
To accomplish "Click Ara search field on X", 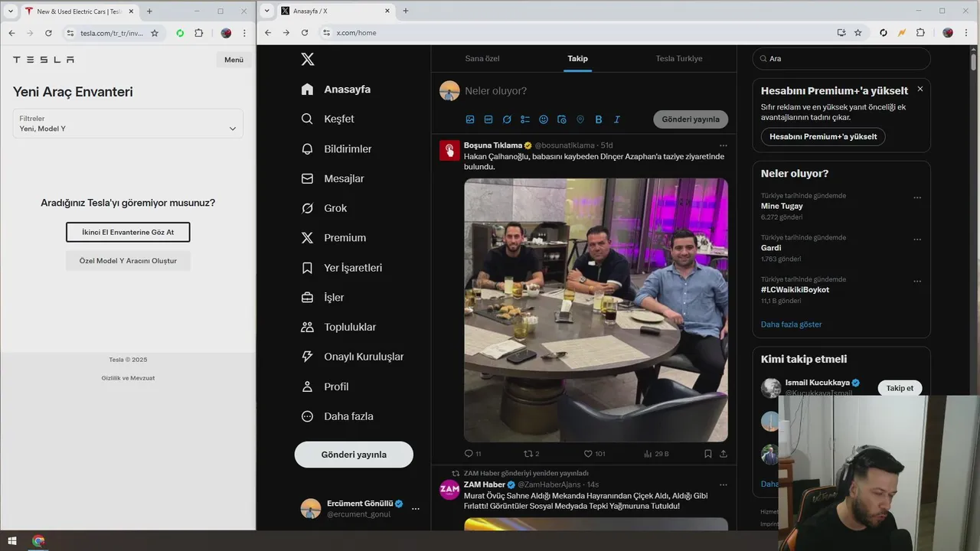I will (x=841, y=58).
